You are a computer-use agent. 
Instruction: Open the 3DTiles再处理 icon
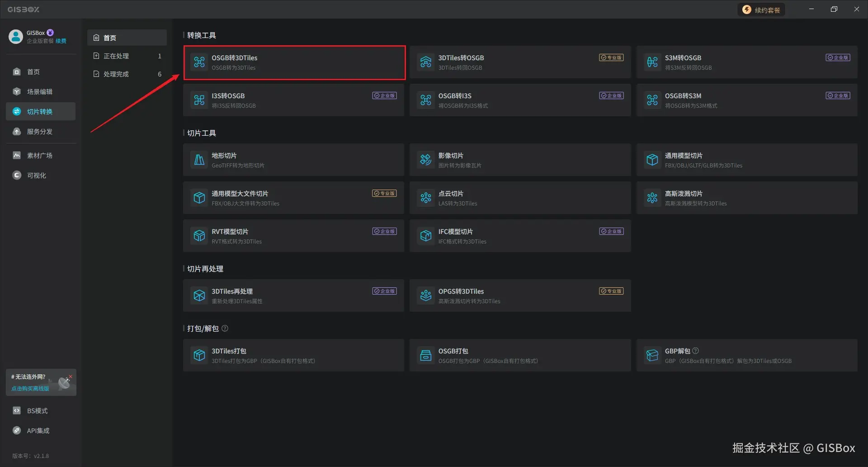(199, 295)
